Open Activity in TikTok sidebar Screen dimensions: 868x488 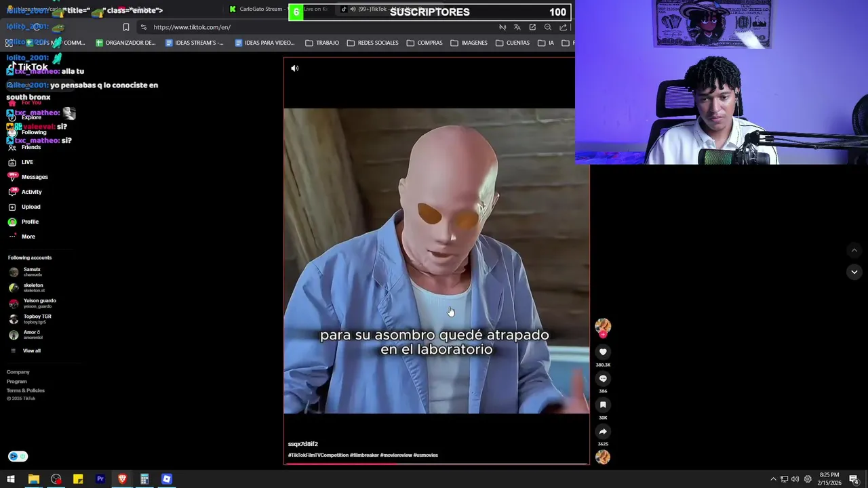point(24,192)
